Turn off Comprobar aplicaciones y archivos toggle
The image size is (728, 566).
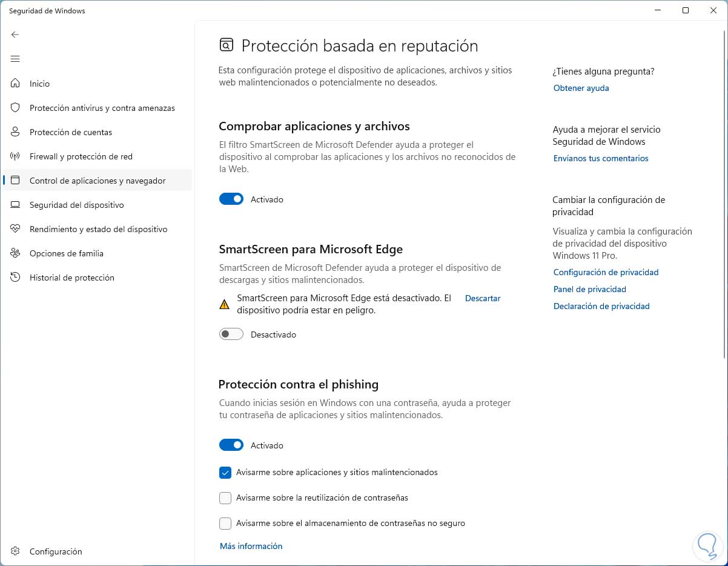click(x=231, y=199)
